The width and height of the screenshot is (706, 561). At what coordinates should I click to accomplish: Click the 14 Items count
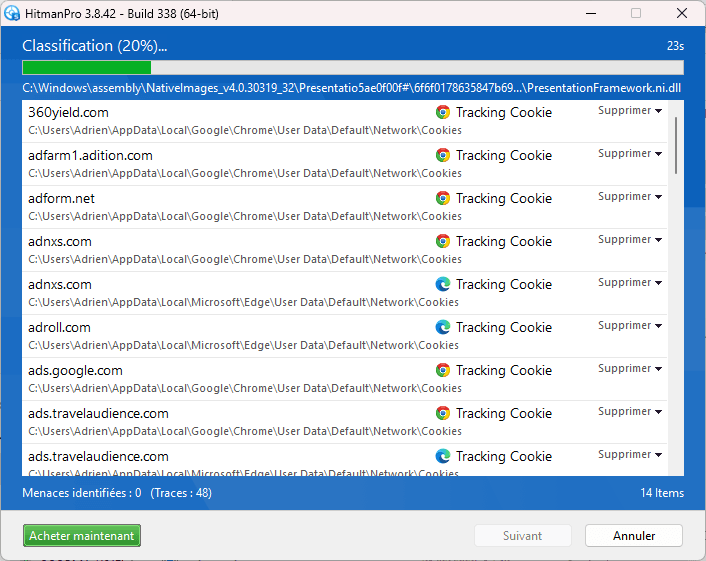pyautogui.click(x=662, y=493)
